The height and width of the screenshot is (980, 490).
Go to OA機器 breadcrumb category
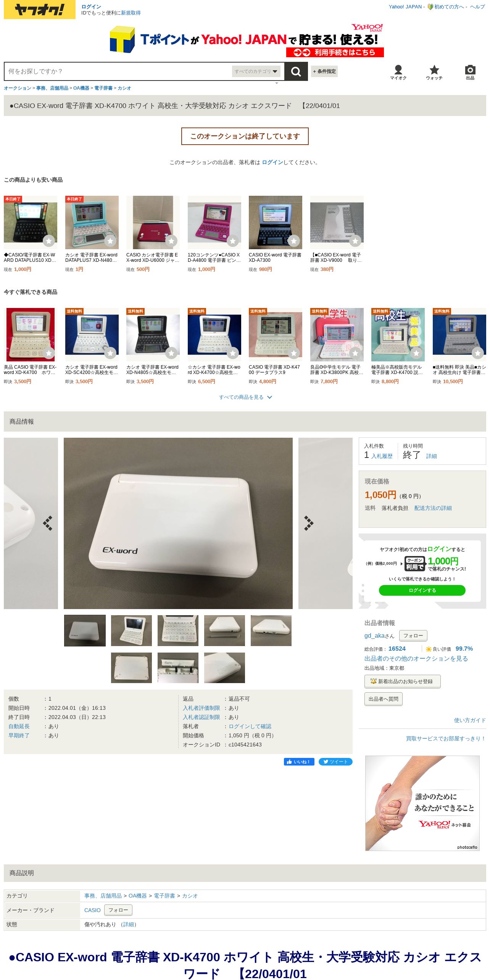pos(81,88)
